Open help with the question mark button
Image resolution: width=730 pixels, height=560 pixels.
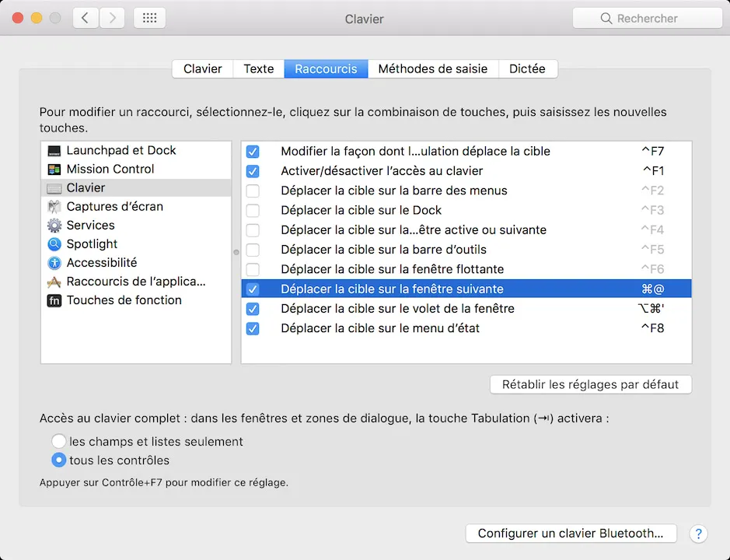coord(698,534)
